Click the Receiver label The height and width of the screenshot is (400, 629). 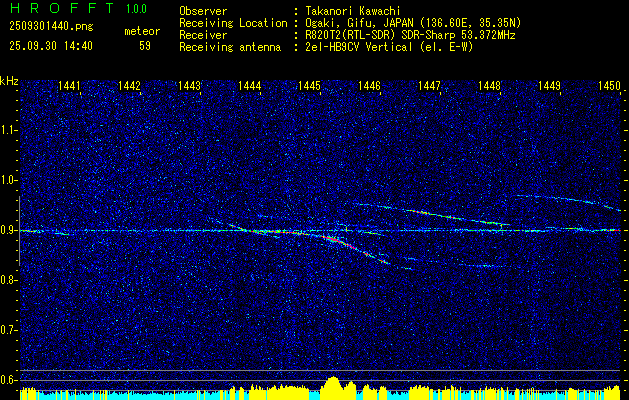click(203, 35)
